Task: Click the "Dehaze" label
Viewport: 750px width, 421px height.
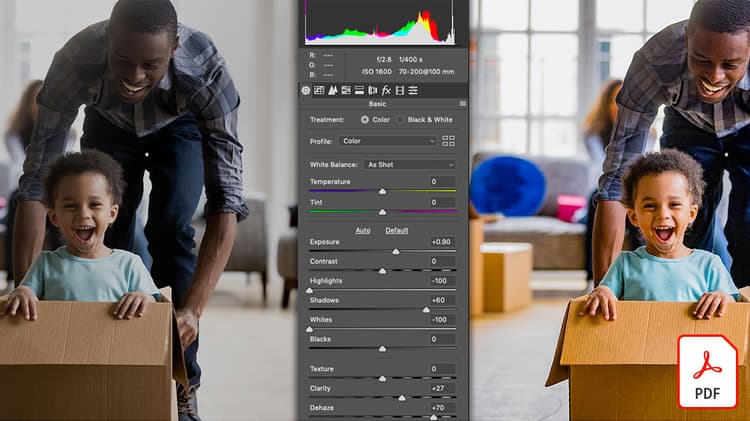Action: 321,408
